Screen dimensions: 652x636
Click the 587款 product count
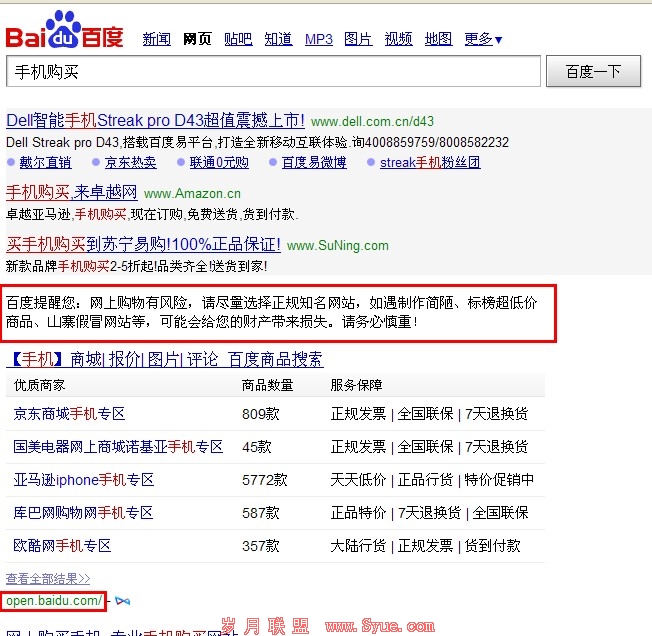tap(261, 513)
